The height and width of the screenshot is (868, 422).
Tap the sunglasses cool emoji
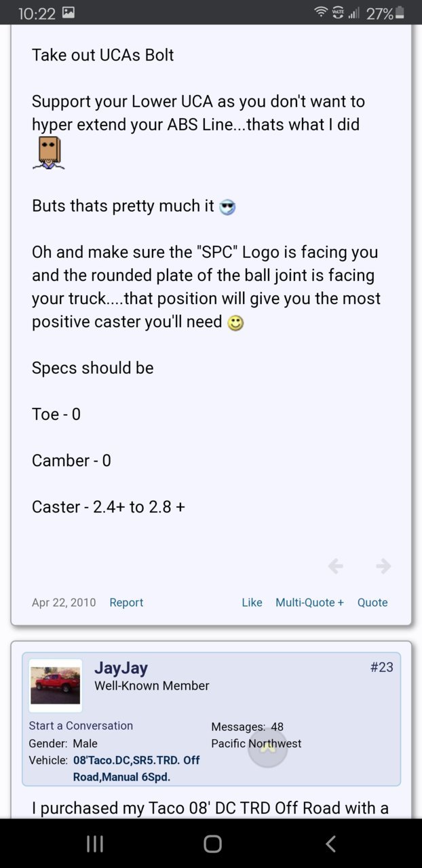click(227, 208)
